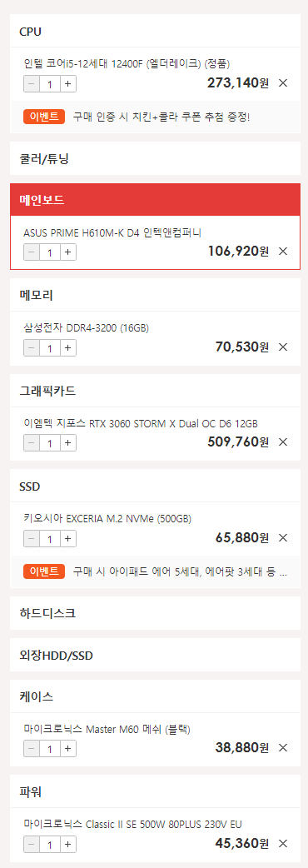Image resolution: width=308 pixels, height=868 pixels.
Task: Decrease quantity of ASUS PRIME H610M-K mainboard
Action: coord(32,252)
